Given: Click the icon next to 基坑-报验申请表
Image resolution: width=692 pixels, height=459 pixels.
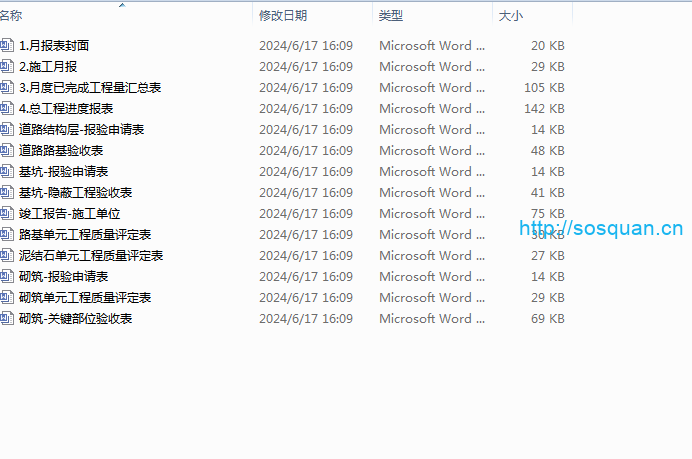Looking at the screenshot, I should [8, 171].
